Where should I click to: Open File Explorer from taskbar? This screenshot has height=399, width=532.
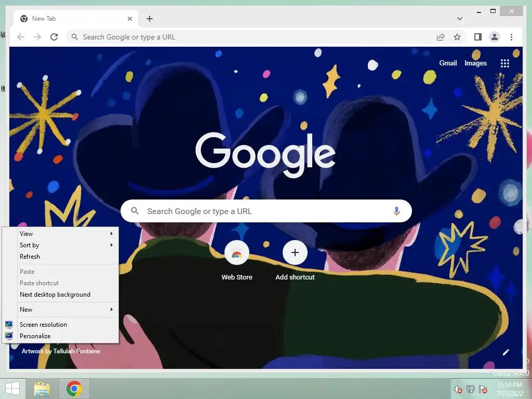[42, 389]
